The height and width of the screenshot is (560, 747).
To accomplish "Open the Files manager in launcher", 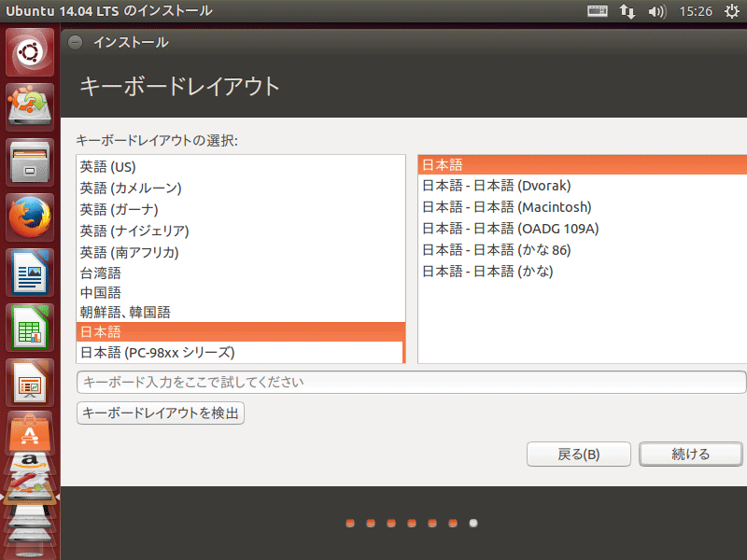I will point(30,161).
